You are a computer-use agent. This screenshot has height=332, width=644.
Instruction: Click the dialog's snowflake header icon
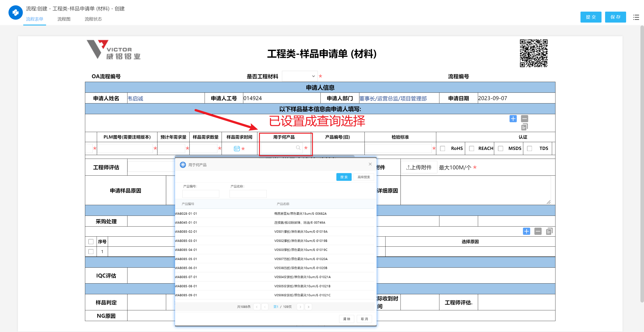click(183, 165)
